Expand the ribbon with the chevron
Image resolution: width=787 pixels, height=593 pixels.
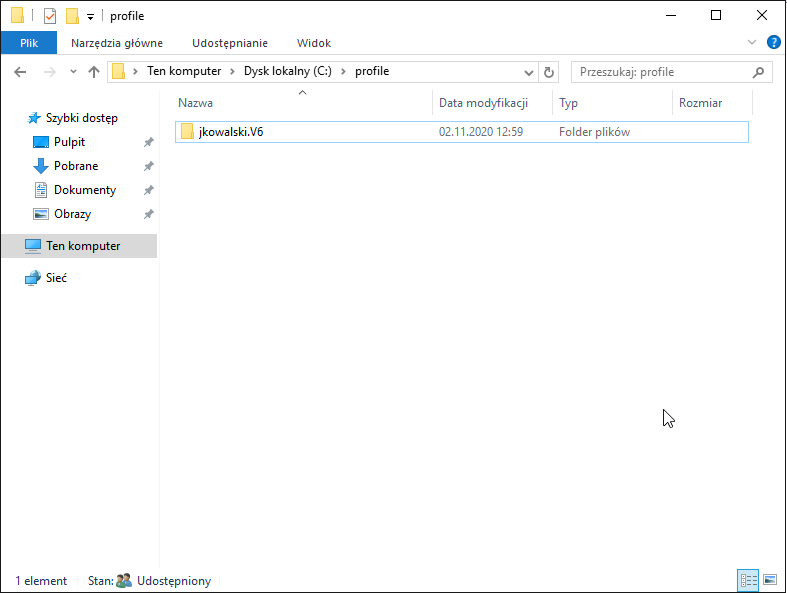[752, 42]
